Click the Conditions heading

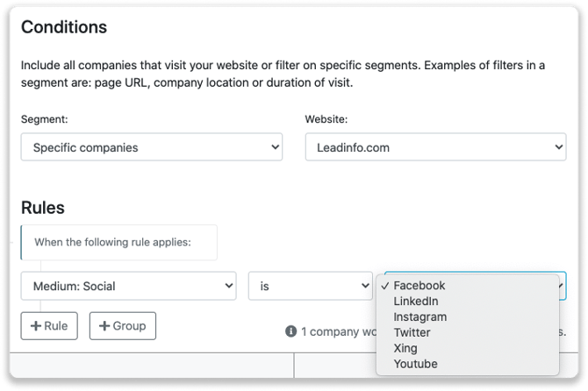[64, 27]
